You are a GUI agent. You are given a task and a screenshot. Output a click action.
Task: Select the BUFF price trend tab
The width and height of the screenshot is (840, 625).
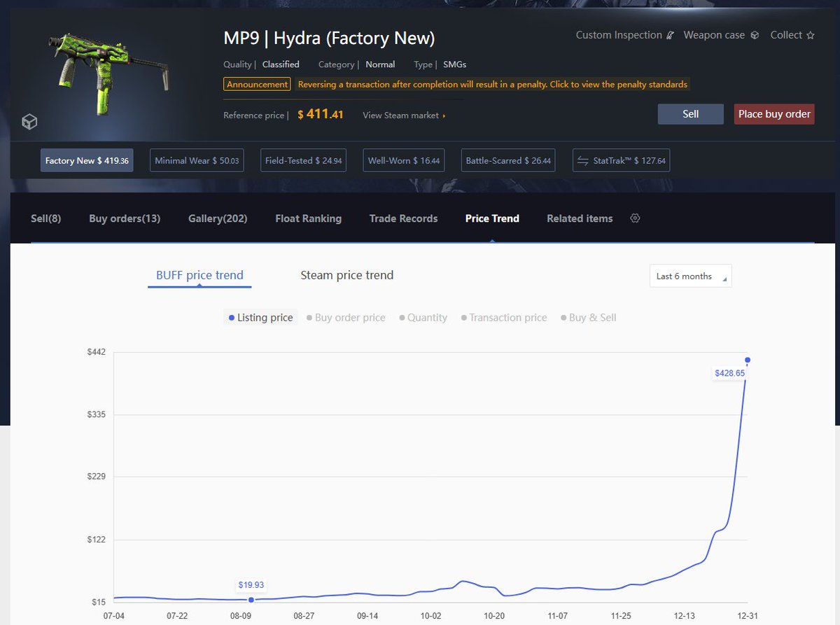(199, 275)
